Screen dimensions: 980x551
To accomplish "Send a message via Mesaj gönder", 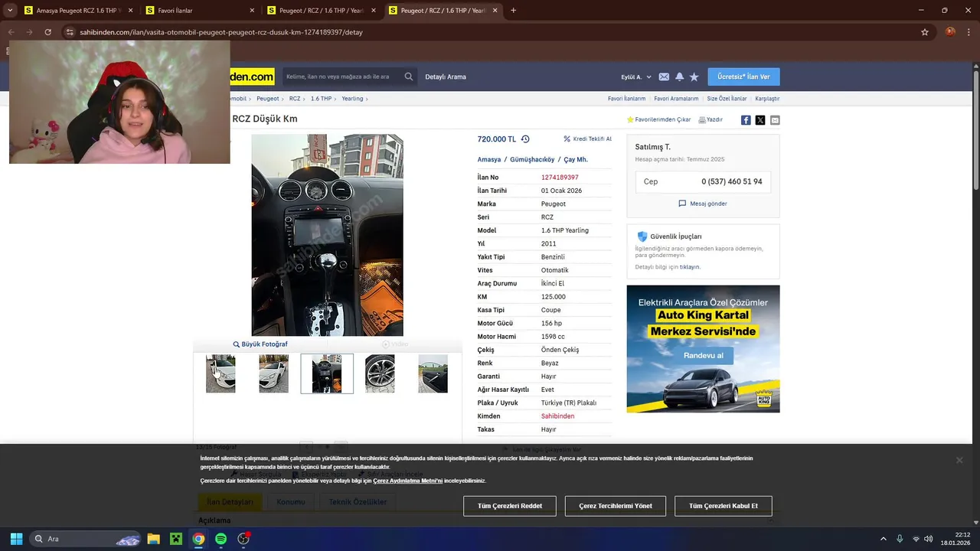I will (703, 204).
